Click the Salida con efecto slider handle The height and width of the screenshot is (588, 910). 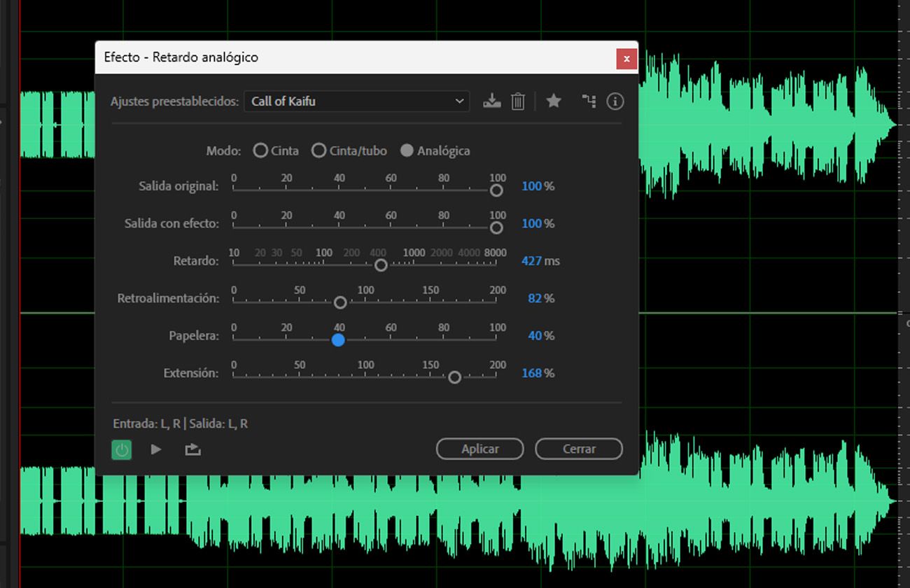coord(496,227)
